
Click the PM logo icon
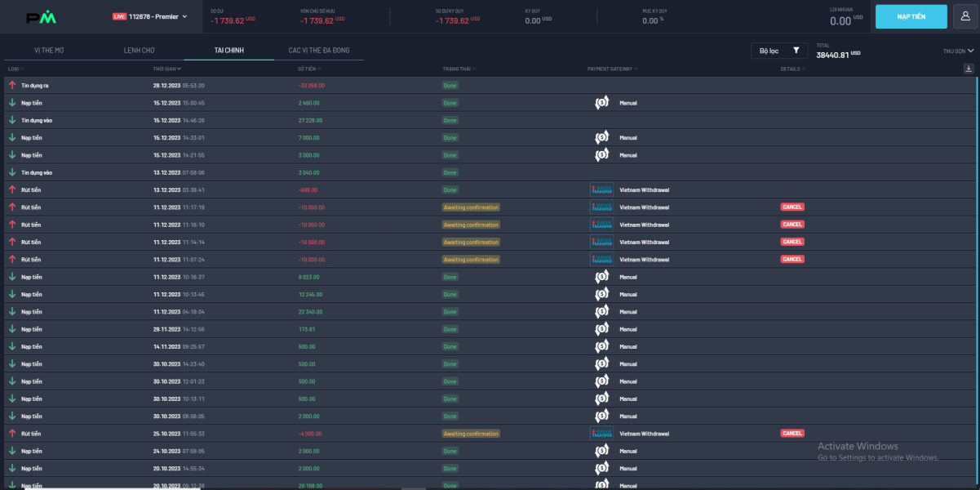pos(42,17)
